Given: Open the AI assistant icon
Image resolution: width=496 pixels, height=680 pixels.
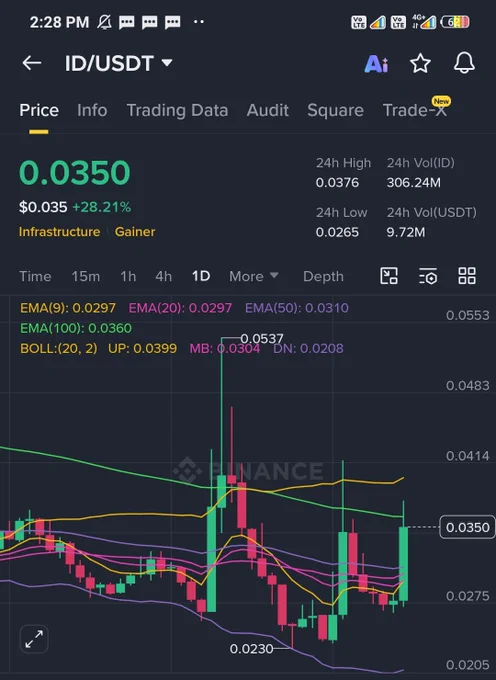Looking at the screenshot, I should pos(376,64).
